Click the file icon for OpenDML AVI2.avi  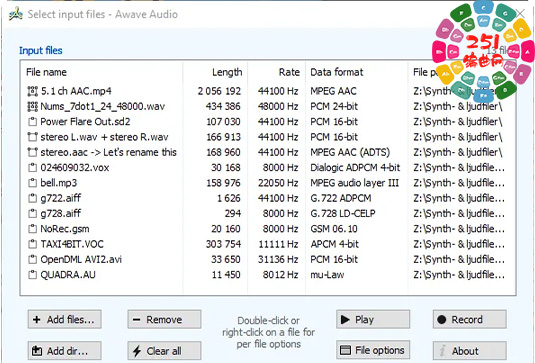pyautogui.click(x=32, y=260)
